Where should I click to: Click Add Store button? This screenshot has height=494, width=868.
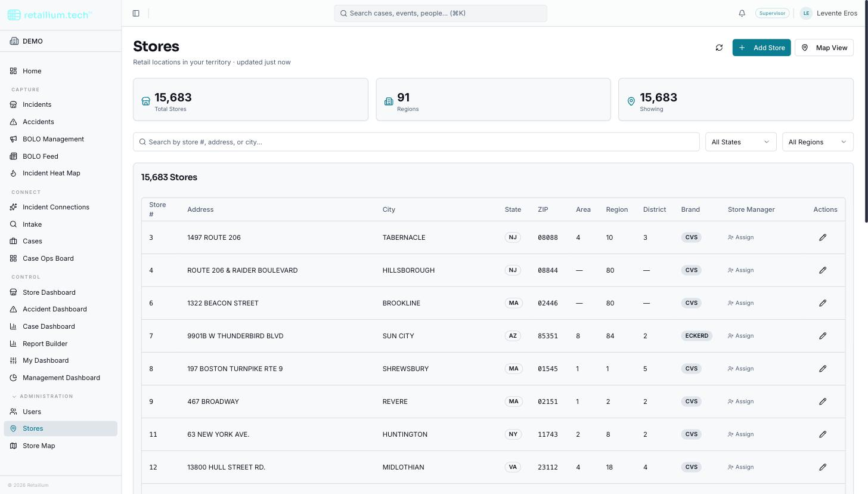pos(761,48)
